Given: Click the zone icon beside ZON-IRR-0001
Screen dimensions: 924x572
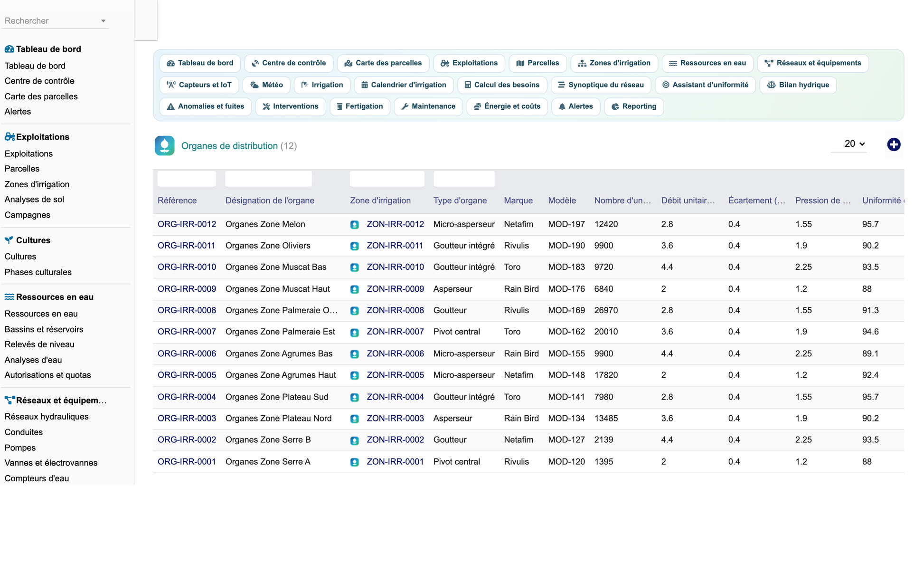Looking at the screenshot, I should coord(354,462).
